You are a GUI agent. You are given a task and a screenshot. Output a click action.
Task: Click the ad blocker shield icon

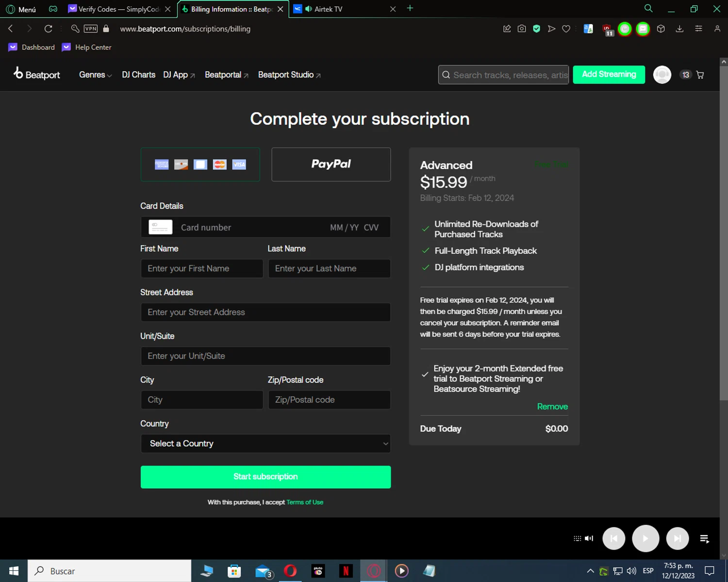(x=536, y=29)
